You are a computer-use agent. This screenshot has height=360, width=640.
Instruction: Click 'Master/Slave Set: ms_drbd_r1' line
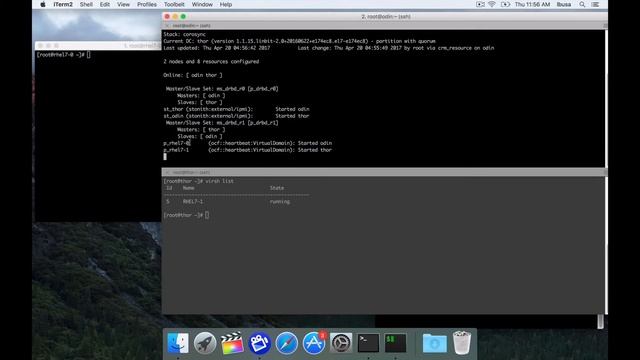(x=222, y=123)
